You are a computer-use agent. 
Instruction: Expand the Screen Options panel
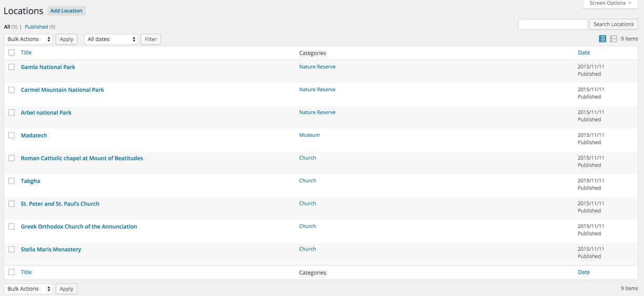coord(610,4)
